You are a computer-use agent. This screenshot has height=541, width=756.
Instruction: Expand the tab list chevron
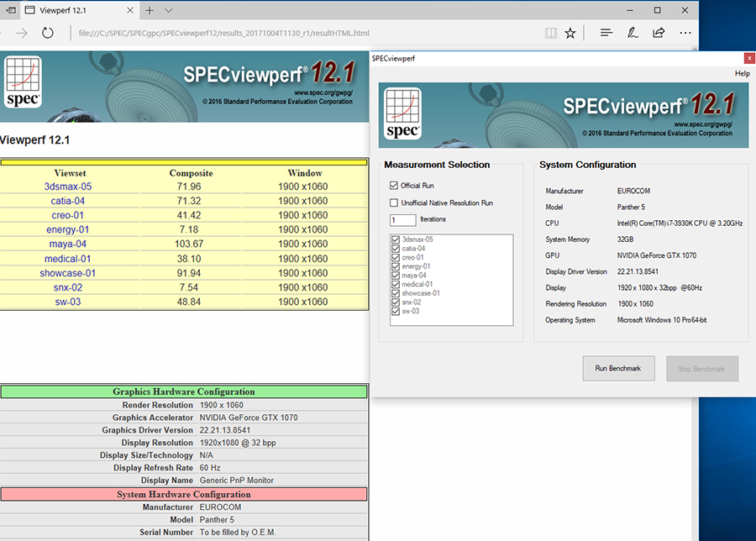pos(169,10)
